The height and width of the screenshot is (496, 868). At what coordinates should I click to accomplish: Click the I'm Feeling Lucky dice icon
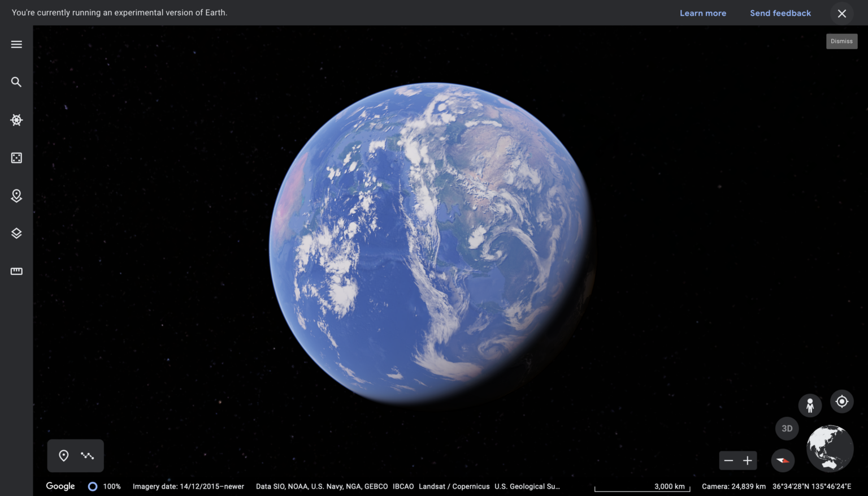point(16,158)
